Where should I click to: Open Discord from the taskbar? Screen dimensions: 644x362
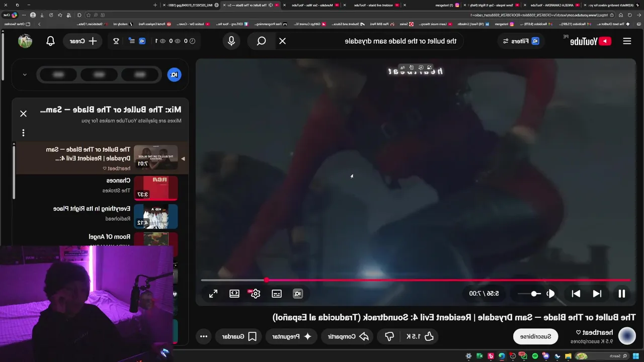click(x=546, y=356)
